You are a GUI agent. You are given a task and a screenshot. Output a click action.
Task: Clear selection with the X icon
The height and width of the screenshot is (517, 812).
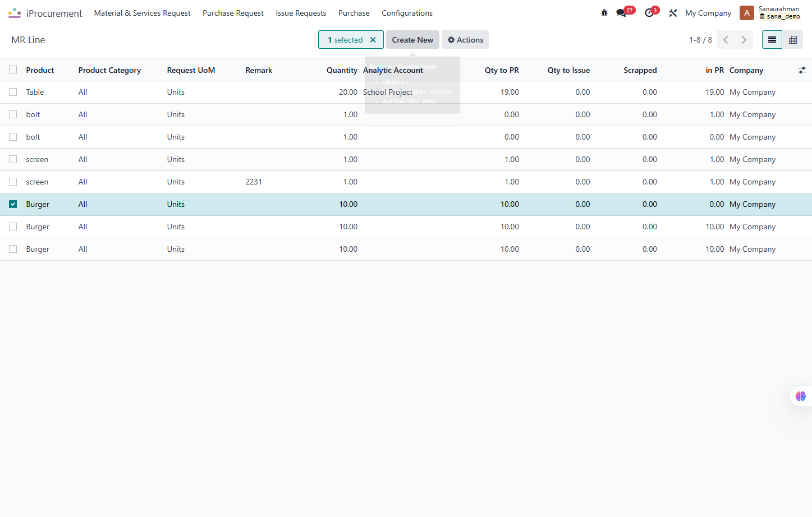pos(373,40)
